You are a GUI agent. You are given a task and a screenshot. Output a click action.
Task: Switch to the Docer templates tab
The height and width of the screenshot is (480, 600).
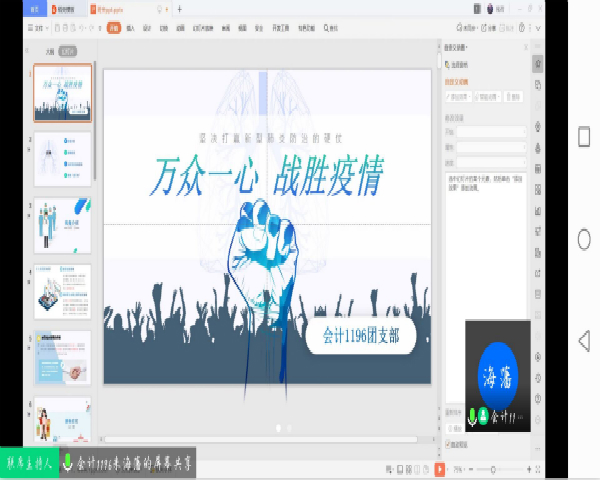(67, 9)
